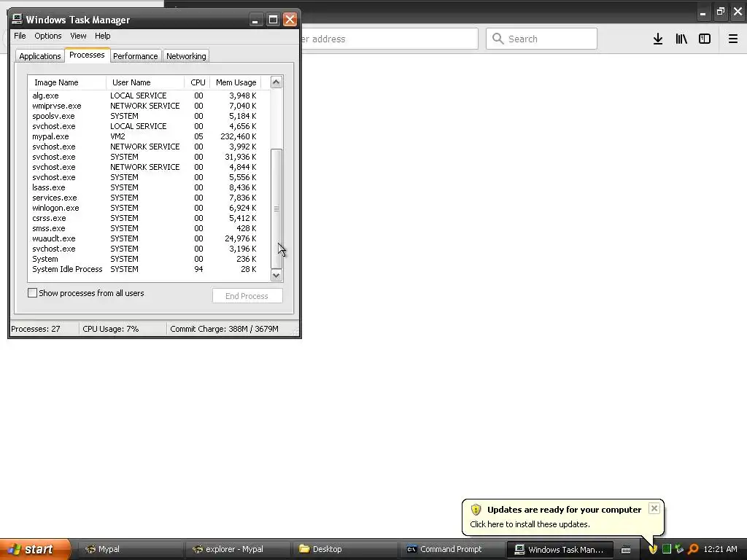The image size is (747, 560).
Task: Select the alg.exe process
Action: click(144, 96)
